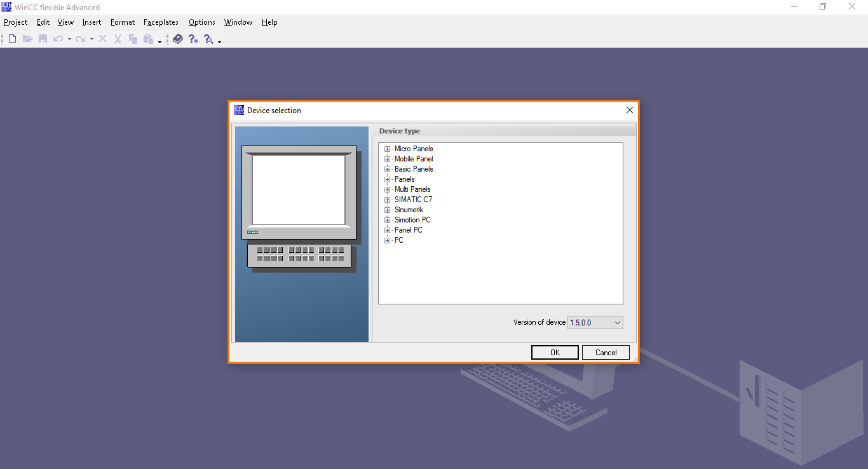
Task: Select the Micro Panels label
Action: coord(414,149)
